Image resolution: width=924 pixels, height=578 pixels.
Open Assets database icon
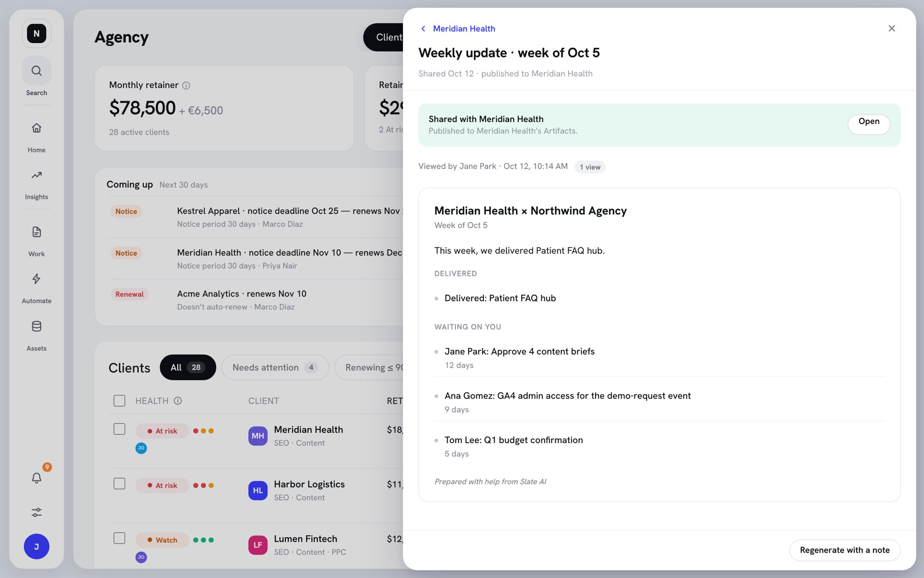[x=36, y=326]
